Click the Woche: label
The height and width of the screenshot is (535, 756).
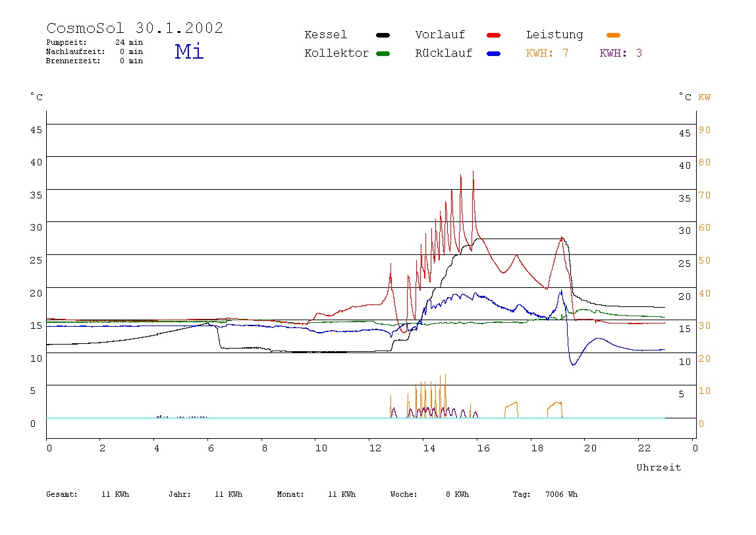404,494
